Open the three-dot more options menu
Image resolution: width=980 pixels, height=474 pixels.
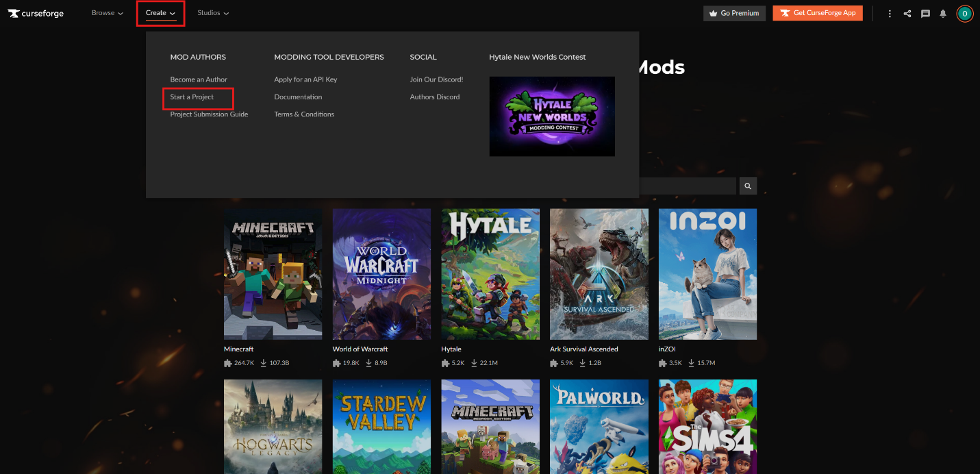[x=890, y=13]
